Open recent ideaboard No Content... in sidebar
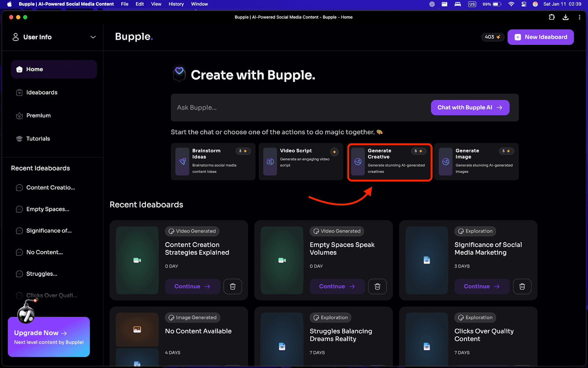 pos(39,252)
